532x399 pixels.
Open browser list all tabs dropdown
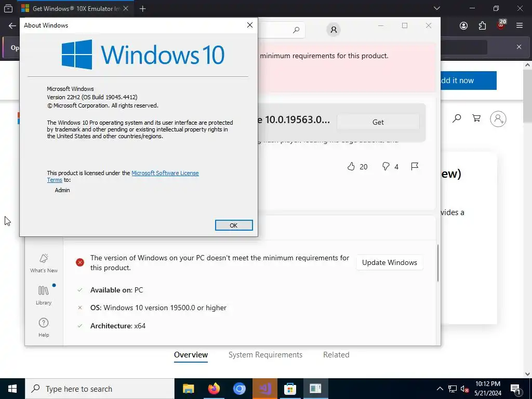437,8
